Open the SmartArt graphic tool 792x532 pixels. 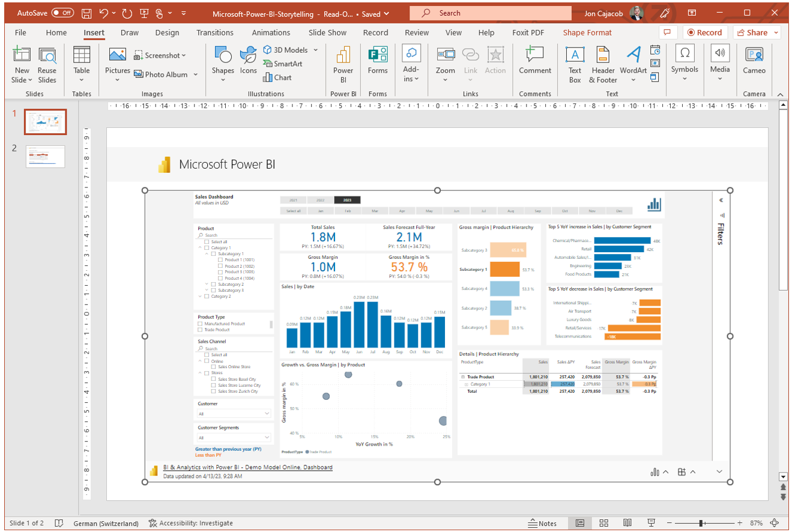(x=282, y=64)
